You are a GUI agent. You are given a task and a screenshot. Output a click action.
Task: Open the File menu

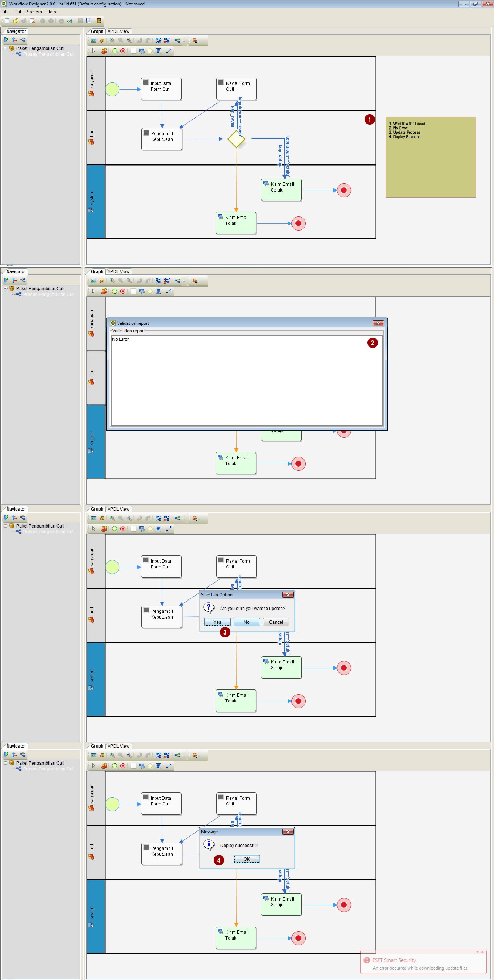click(5, 12)
